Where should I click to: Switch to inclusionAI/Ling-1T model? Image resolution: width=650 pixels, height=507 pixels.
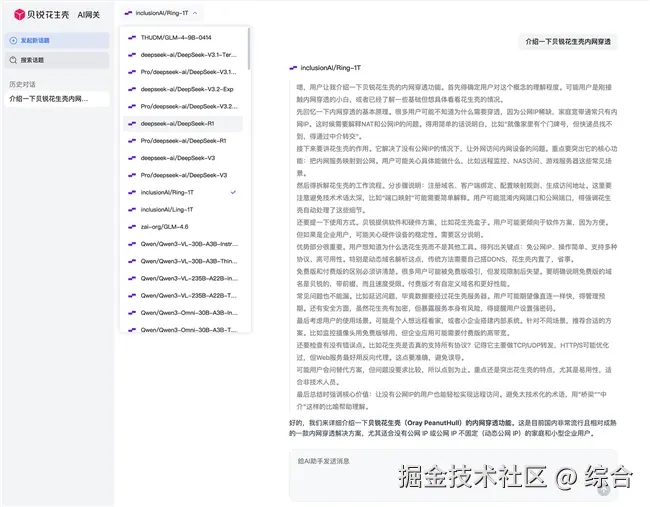pos(183,210)
